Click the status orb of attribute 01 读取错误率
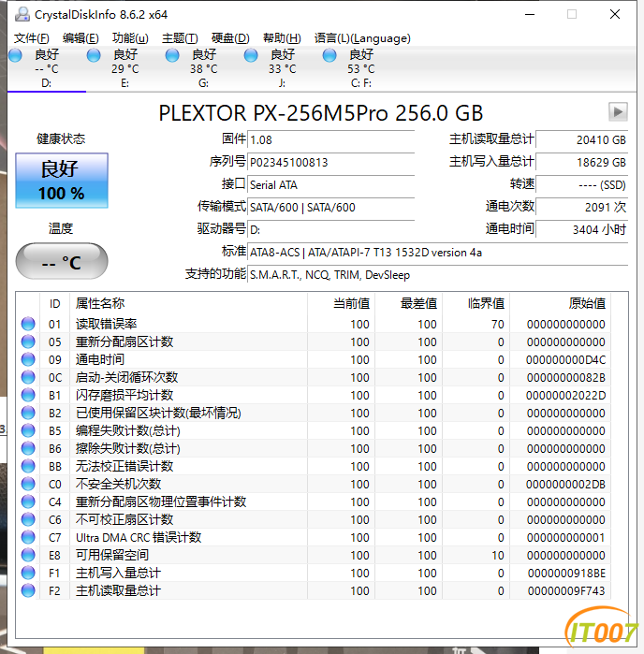Viewport: 644px width, 654px height. (x=28, y=324)
